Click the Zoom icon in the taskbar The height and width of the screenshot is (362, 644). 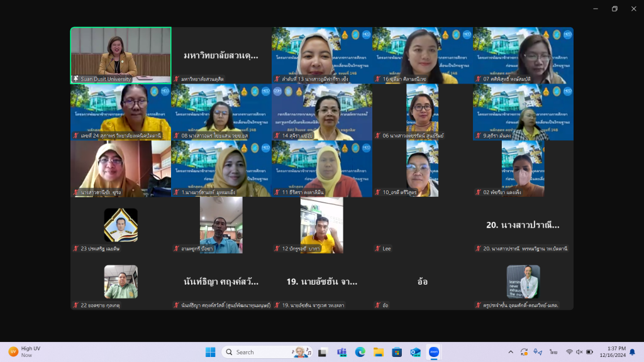pos(433,352)
